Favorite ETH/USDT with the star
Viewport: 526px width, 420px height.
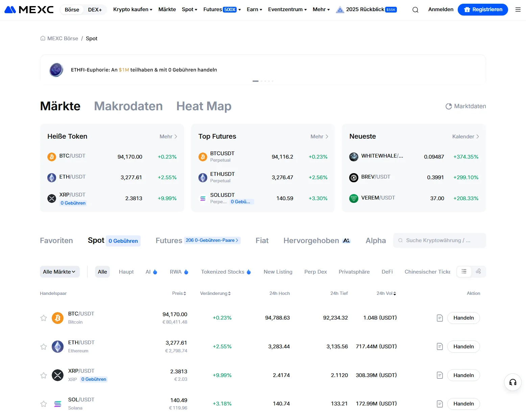coord(44,347)
